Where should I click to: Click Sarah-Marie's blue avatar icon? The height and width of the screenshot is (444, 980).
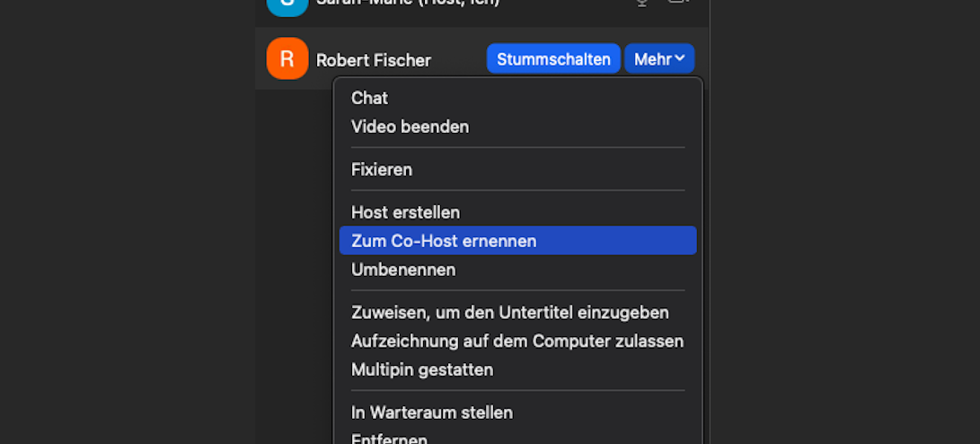287,4
